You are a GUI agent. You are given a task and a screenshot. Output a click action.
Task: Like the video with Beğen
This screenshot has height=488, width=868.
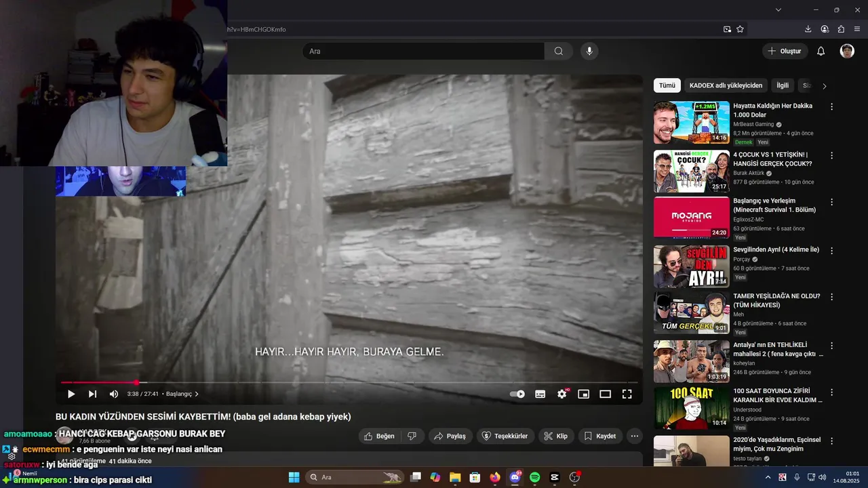379,436
